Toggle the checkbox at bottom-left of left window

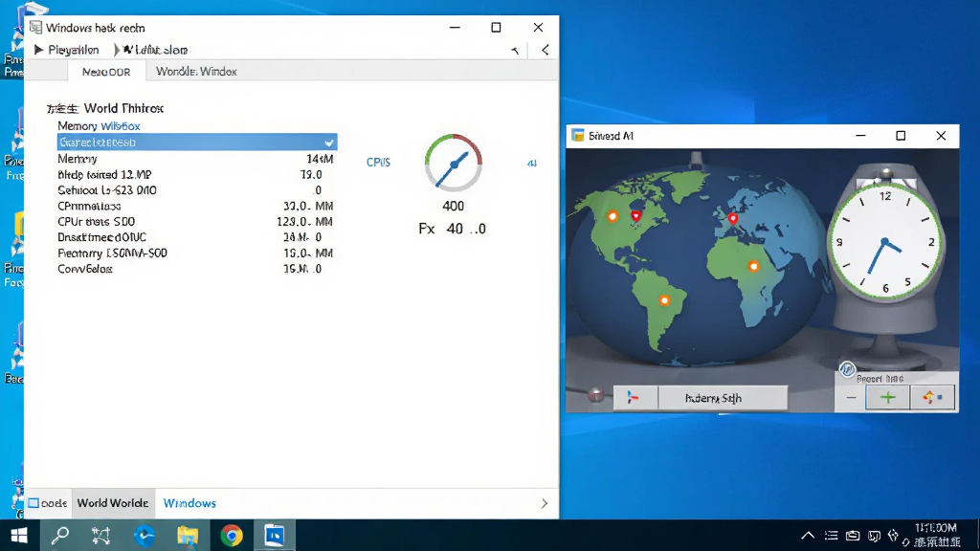pyautogui.click(x=33, y=503)
